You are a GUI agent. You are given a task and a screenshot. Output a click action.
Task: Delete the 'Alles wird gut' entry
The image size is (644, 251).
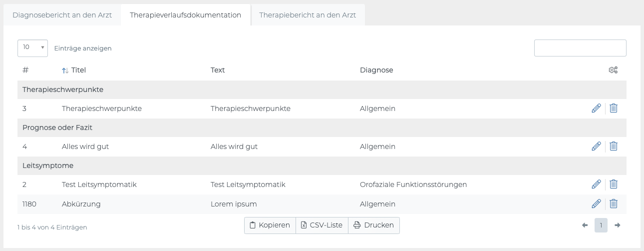point(614,146)
